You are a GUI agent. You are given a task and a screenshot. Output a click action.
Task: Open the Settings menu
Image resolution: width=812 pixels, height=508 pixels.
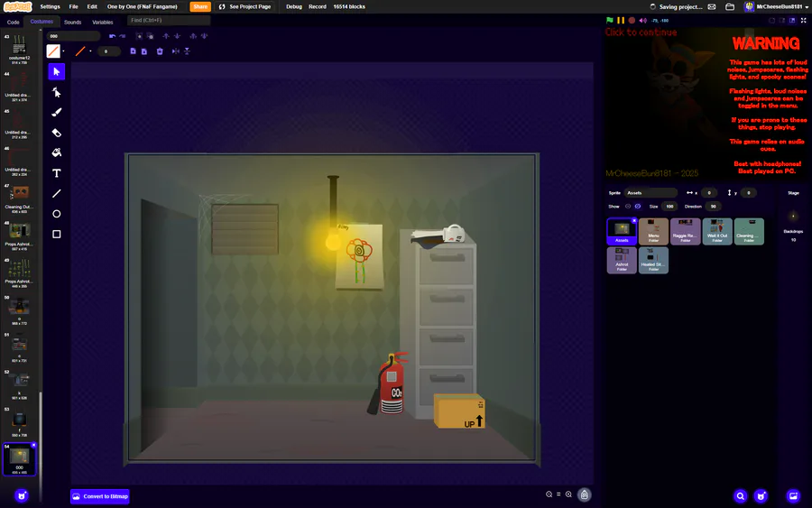50,6
